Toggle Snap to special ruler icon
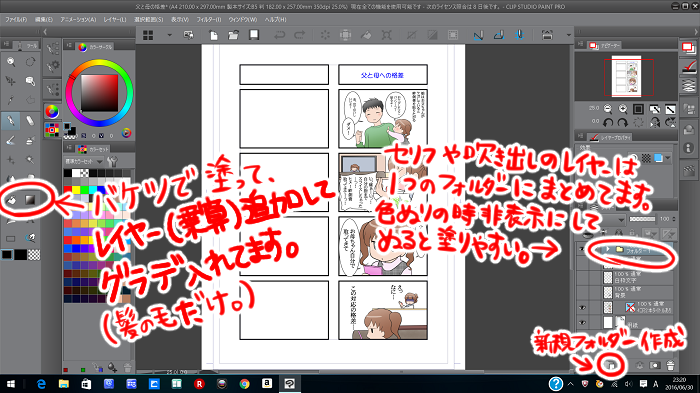Screen dimensions: 700x393 click(499, 35)
